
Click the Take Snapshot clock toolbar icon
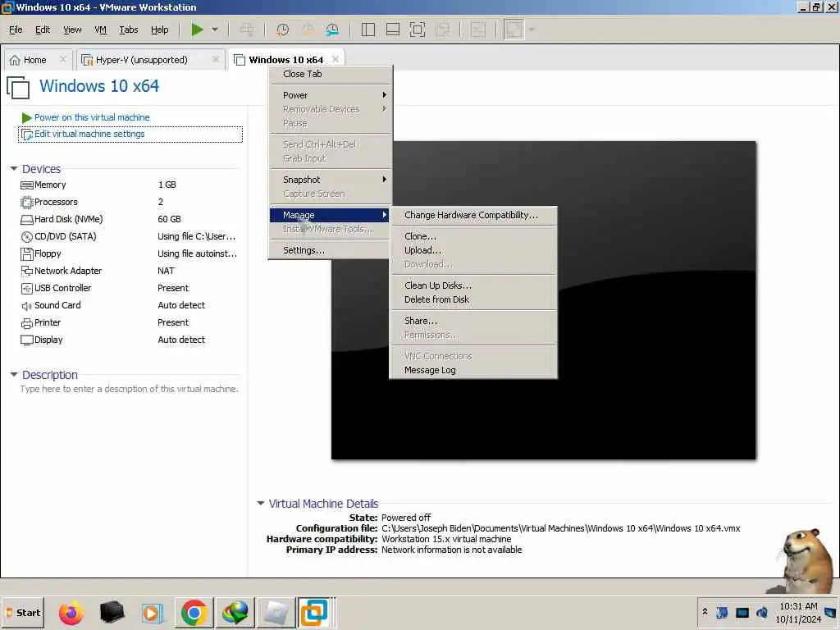[x=282, y=30]
